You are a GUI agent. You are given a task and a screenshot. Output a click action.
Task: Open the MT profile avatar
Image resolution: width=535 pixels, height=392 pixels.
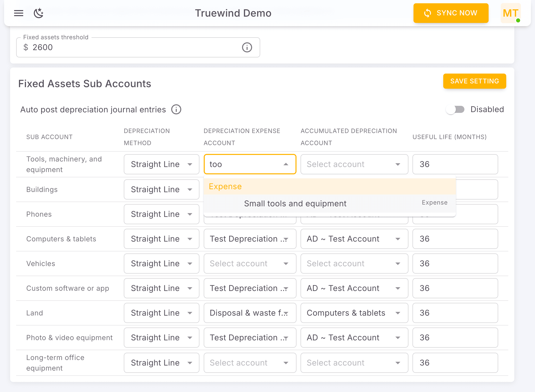coord(510,13)
